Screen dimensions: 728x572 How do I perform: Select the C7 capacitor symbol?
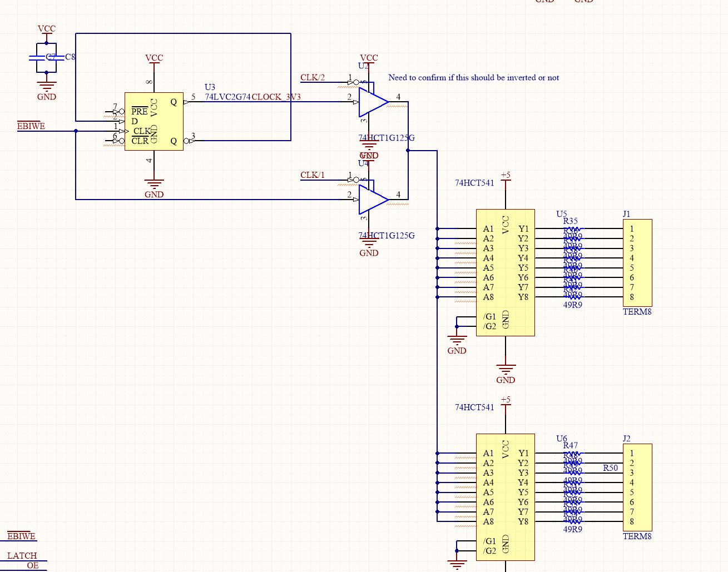coord(37,57)
